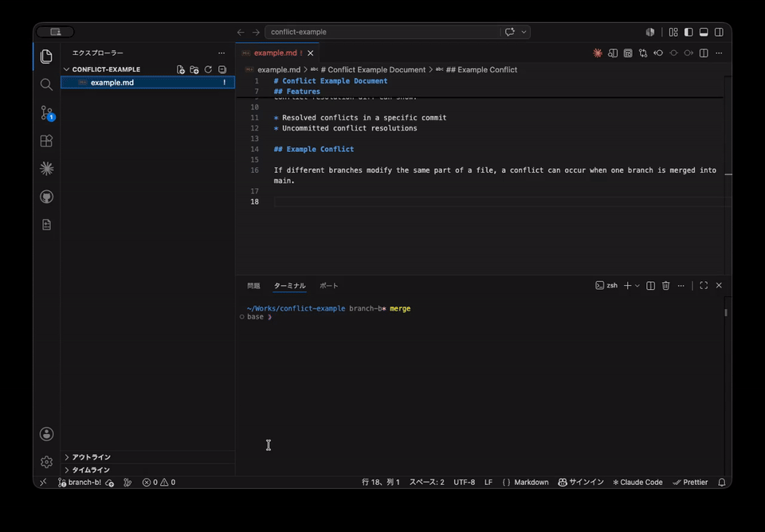Maximize the terminal panel size

coord(704,286)
